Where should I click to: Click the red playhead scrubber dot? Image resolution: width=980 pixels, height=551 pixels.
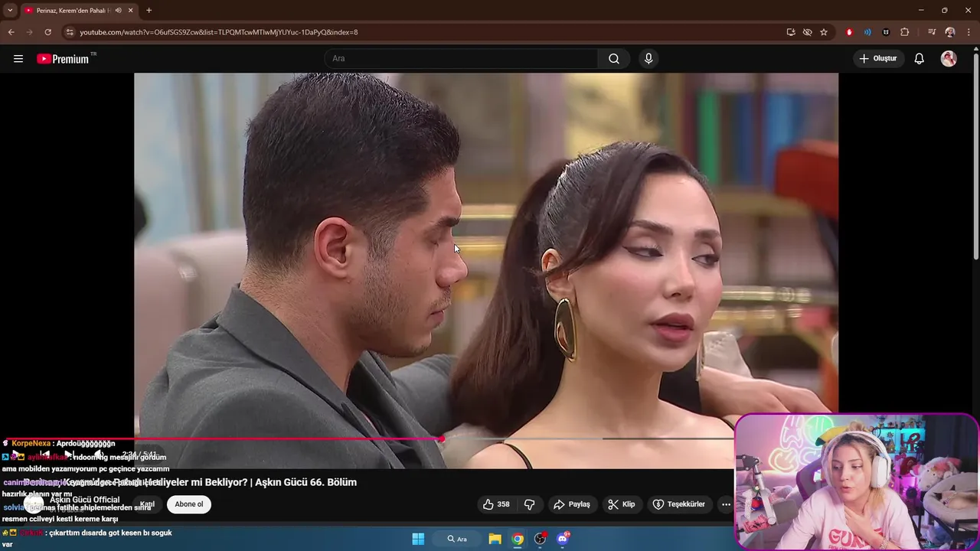click(x=442, y=439)
